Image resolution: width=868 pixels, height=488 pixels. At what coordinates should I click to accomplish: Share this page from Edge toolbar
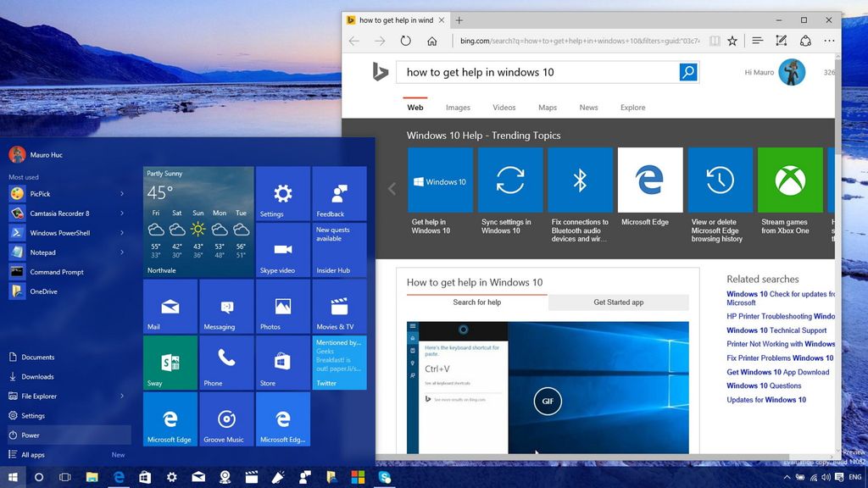click(x=805, y=40)
